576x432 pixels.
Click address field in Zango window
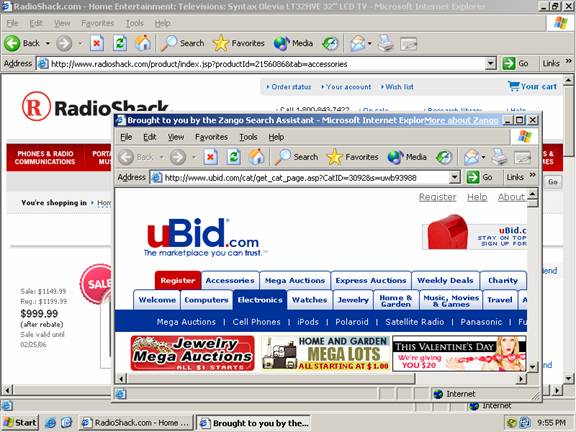click(305, 178)
